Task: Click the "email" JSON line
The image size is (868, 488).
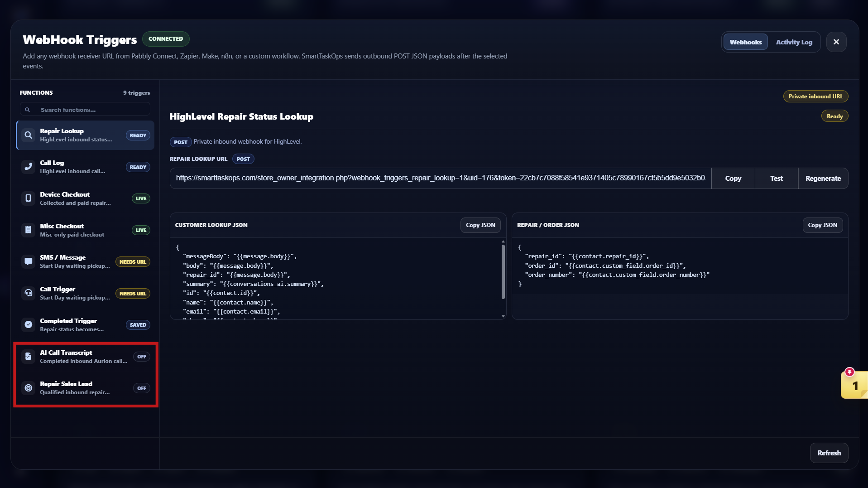Action: tap(231, 312)
